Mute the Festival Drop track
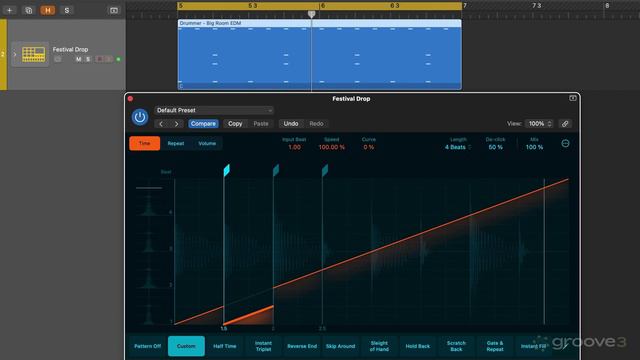Image resolution: width=640 pixels, height=360 pixels. click(x=78, y=60)
